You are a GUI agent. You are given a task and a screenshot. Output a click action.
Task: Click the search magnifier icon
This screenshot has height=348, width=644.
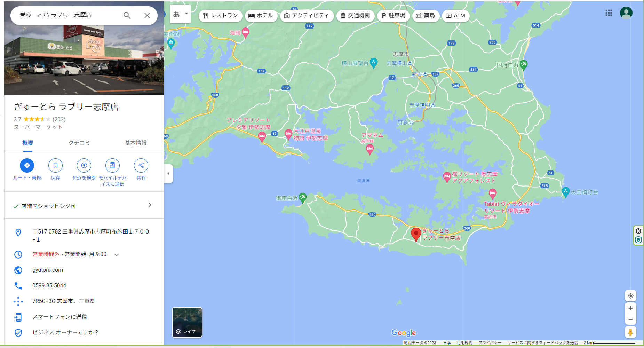click(x=127, y=15)
